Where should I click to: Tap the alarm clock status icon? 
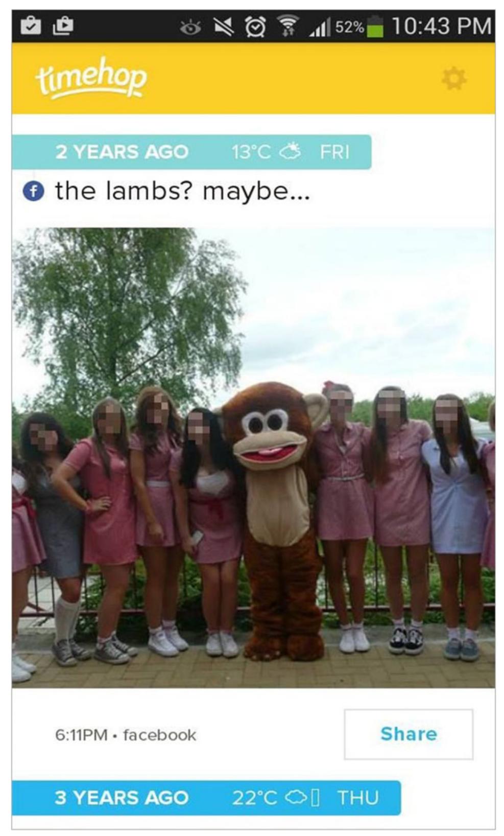(x=255, y=26)
